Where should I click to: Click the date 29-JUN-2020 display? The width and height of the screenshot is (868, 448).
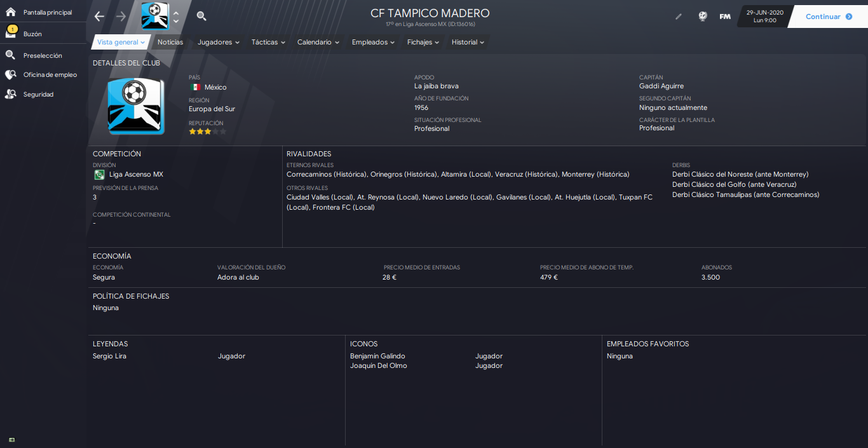[764, 12]
